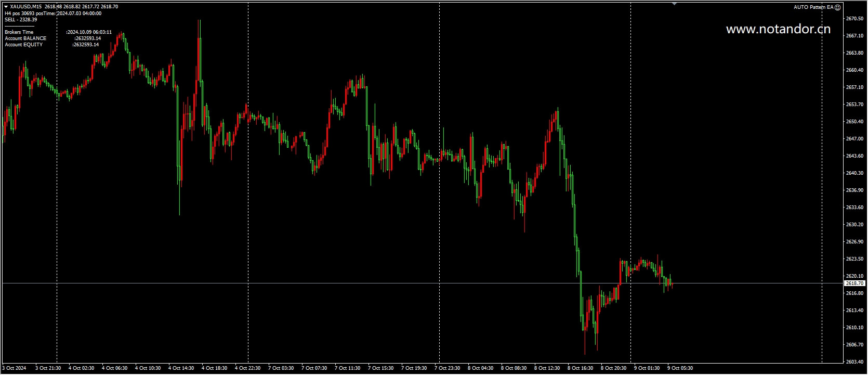Click the 2610.10 price on the scale
Viewport: 868px width, 375px height.
tap(855, 328)
